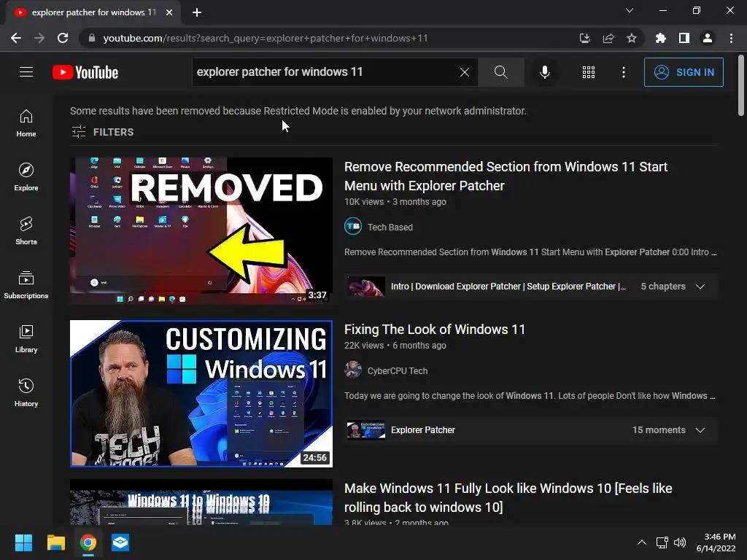The image size is (747, 560).
Task: Click the Chrome address bar URL
Action: [266, 38]
